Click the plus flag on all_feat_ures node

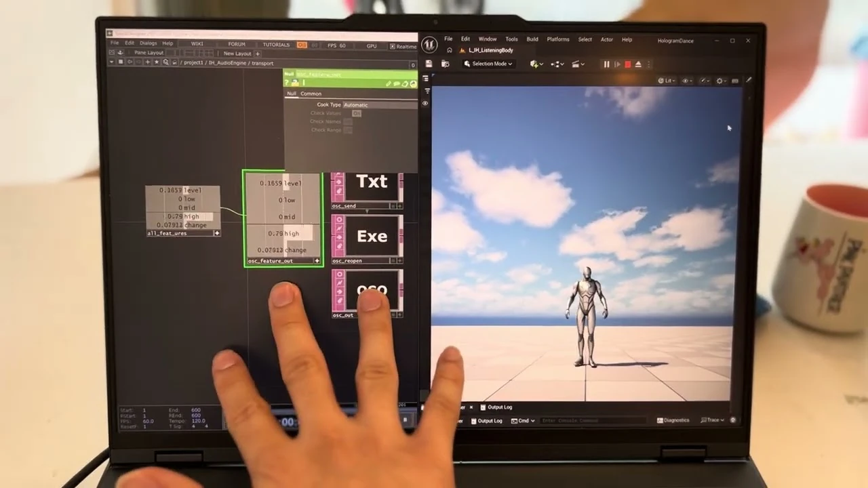[x=217, y=233]
